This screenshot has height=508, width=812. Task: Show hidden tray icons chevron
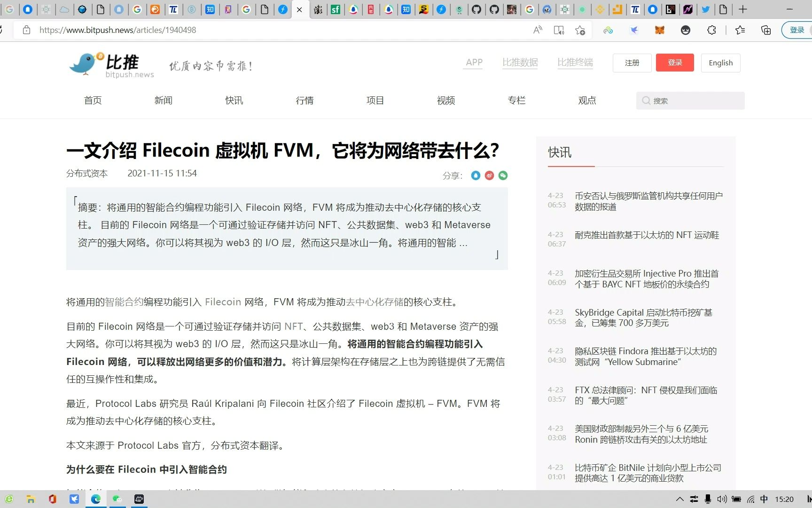pos(679,499)
